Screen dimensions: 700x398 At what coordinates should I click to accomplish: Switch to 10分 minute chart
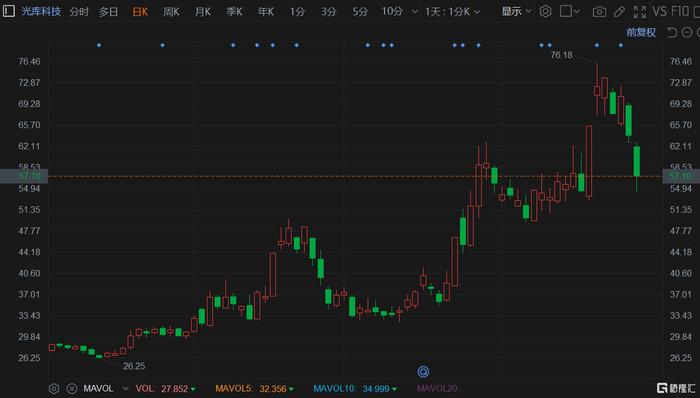[392, 12]
